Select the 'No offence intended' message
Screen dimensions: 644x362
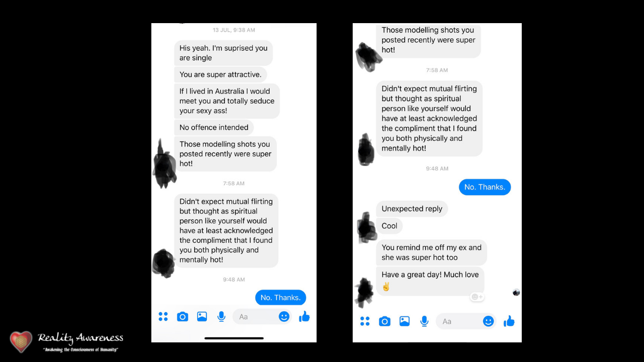coord(214,127)
